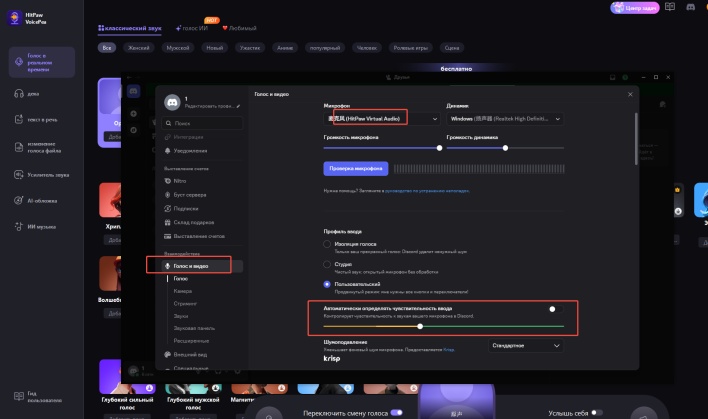Switch to classic sound tab in HitPaw

click(130, 28)
